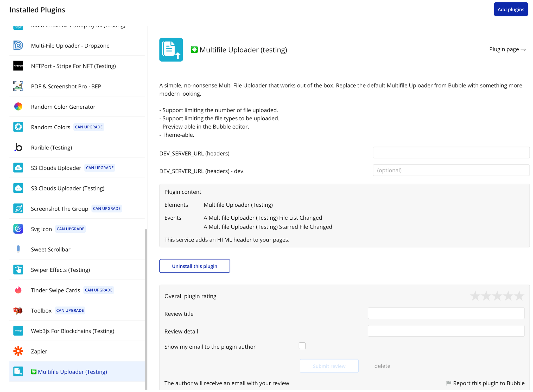Focus the DEV_SERVER_URL (headers) input field
533x392 pixels.
tap(451, 152)
